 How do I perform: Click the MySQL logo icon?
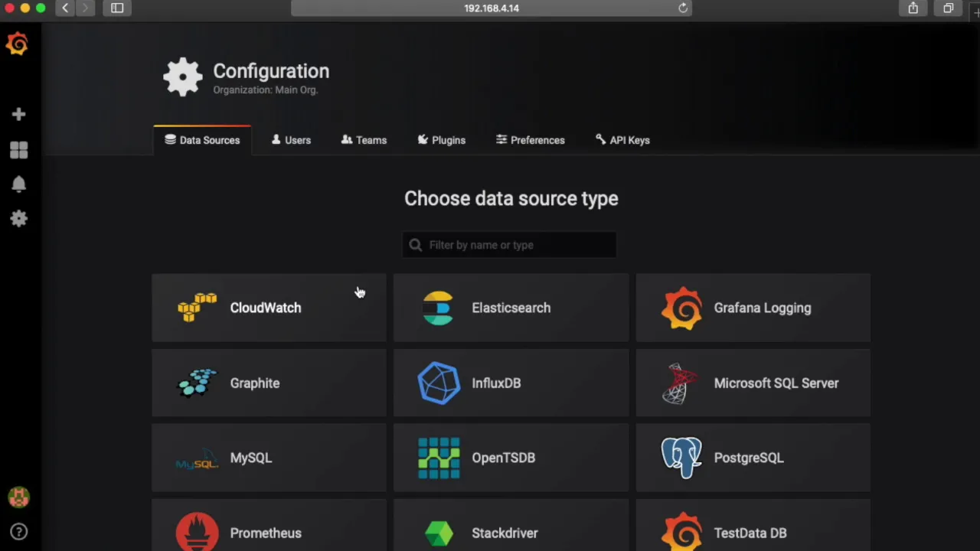[198, 459]
